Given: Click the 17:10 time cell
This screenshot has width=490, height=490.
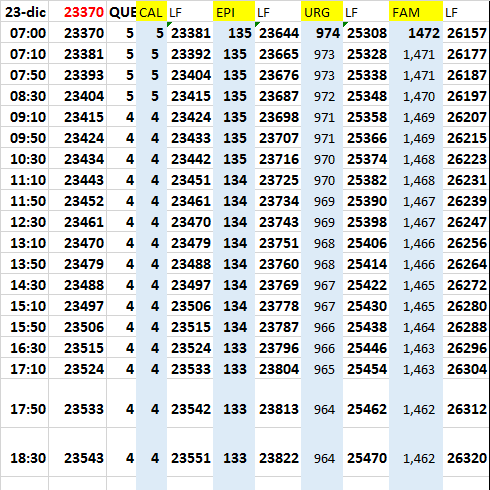Looking at the screenshot, I should [25, 369].
